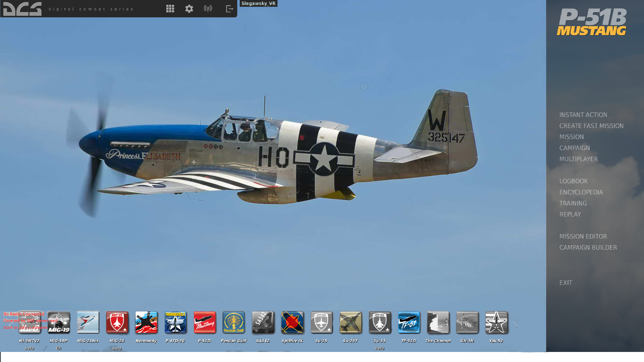
Task: Select the UH-1H Huey icon
Action: tap(467, 323)
